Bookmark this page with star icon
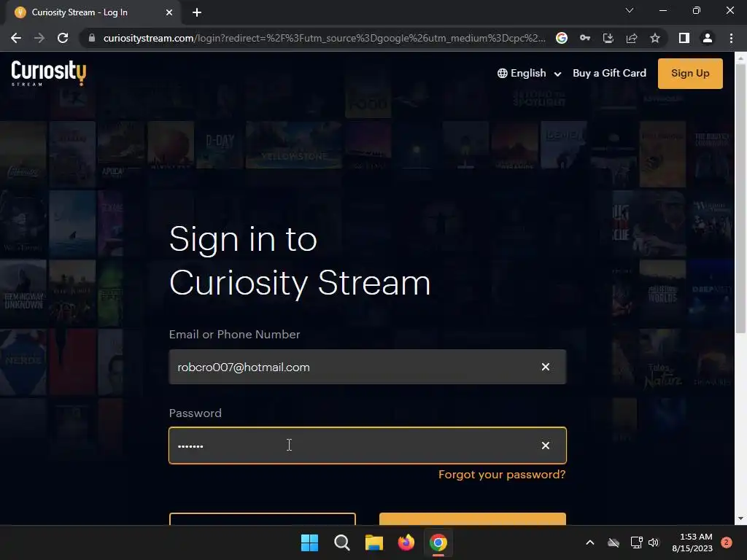 [655, 38]
